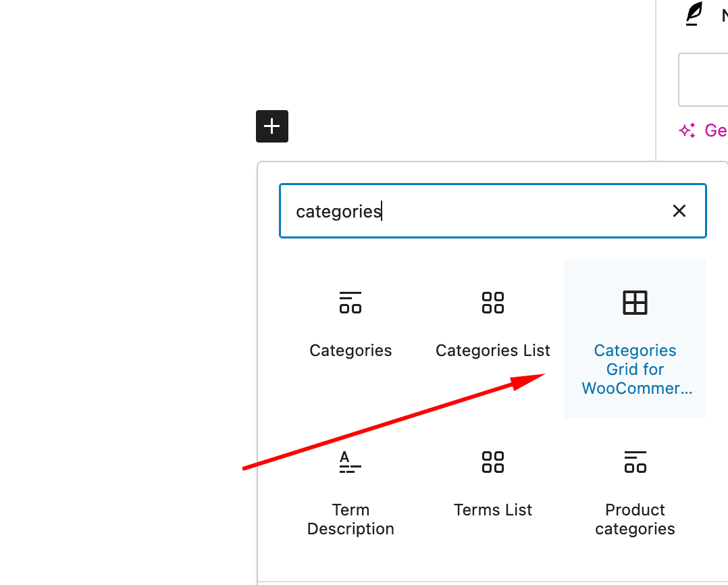Focus the block search field containing 'categories'

(x=473, y=211)
